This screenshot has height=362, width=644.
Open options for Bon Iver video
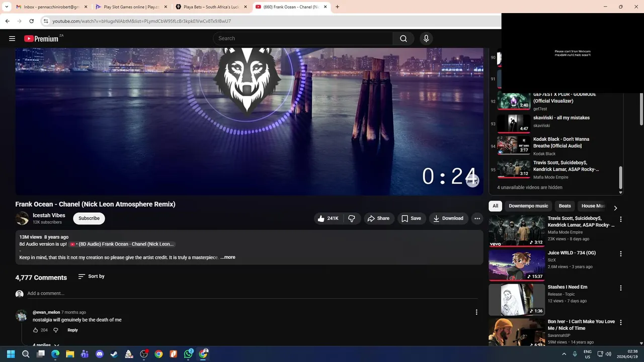coord(621,322)
